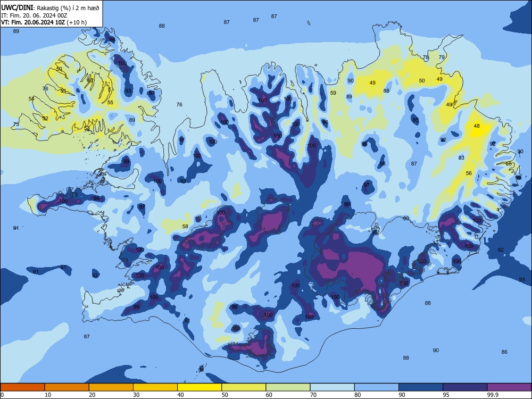
Task: Click the dark orange 0–10 legend swatch
Action: point(22,387)
